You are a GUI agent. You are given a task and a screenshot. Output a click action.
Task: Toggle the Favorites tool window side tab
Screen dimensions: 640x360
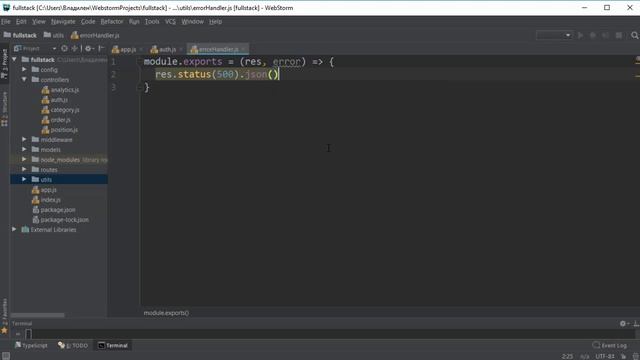pyautogui.click(x=4, y=316)
